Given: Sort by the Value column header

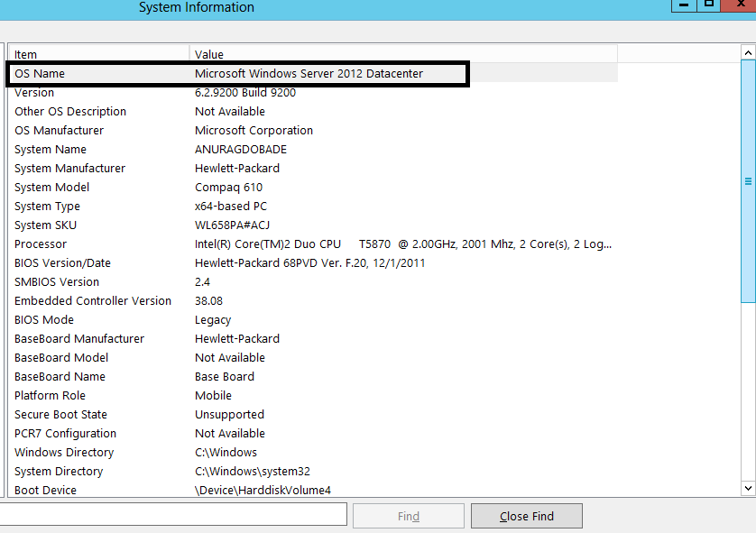Looking at the screenshot, I should (403, 54).
